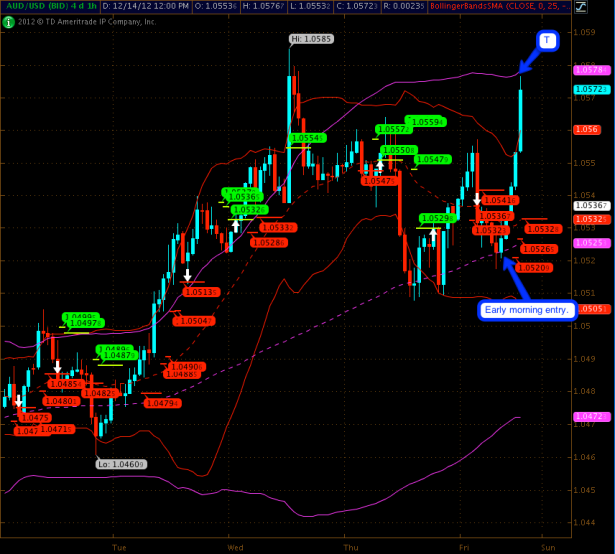The width and height of the screenshot is (615, 554).
Task: Click the white down arrow above 1.0513 label
Action: (x=187, y=274)
